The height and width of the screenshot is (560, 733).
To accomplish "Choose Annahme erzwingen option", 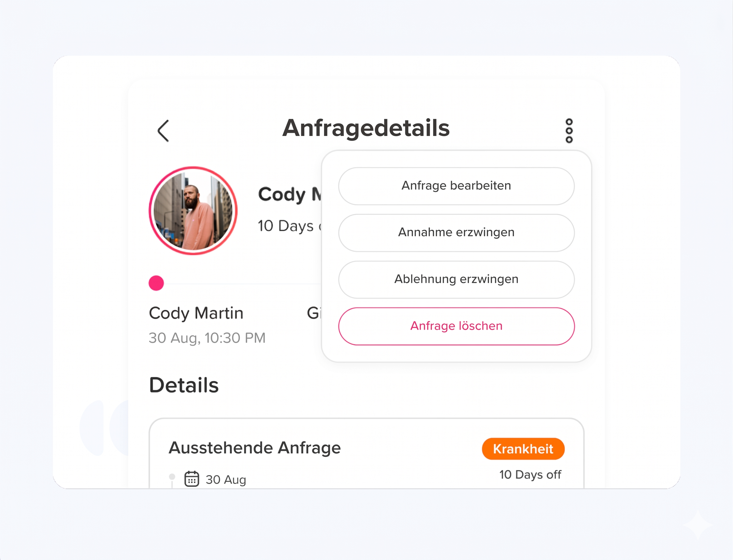I will [456, 233].
